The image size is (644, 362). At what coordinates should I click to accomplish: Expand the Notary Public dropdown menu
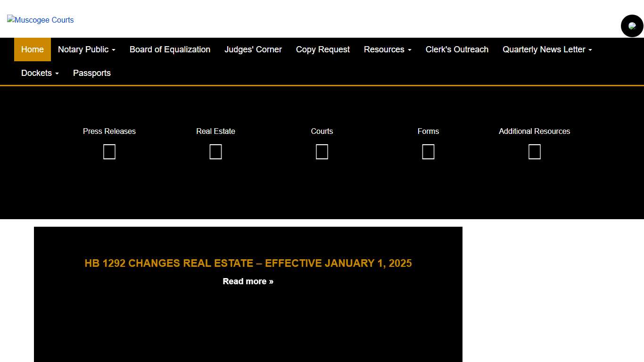click(x=86, y=49)
